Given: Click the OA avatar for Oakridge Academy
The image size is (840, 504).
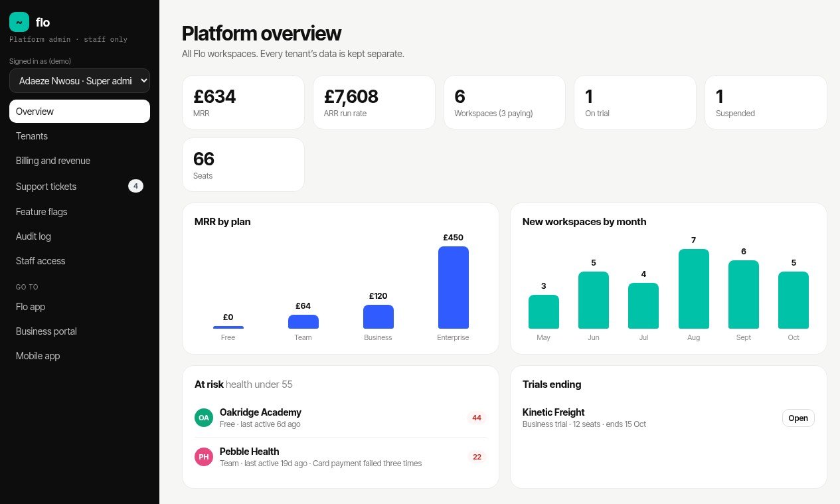Looking at the screenshot, I should (x=204, y=418).
